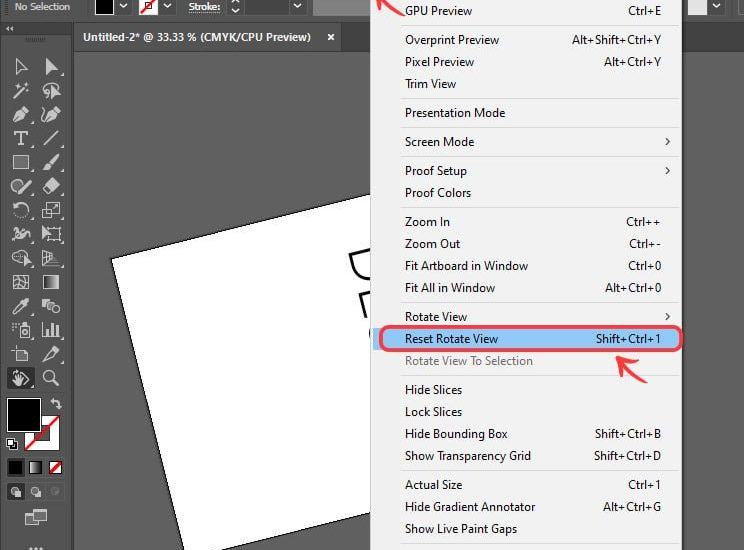Select the Eraser tool
The width and height of the screenshot is (744, 550).
[51, 186]
